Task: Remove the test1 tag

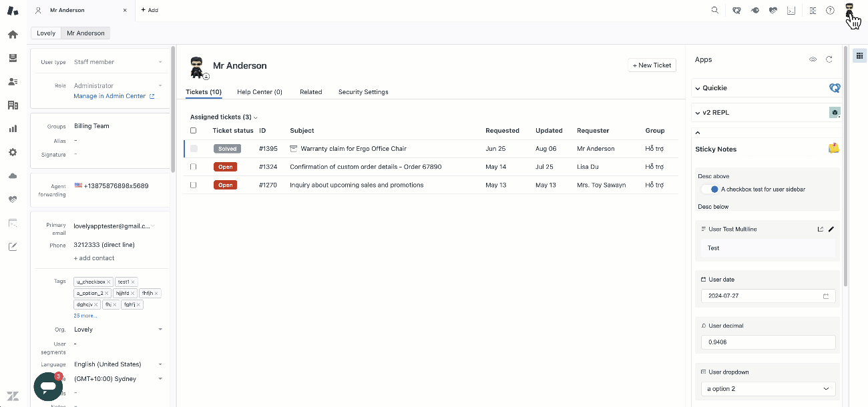Action: pos(133,282)
